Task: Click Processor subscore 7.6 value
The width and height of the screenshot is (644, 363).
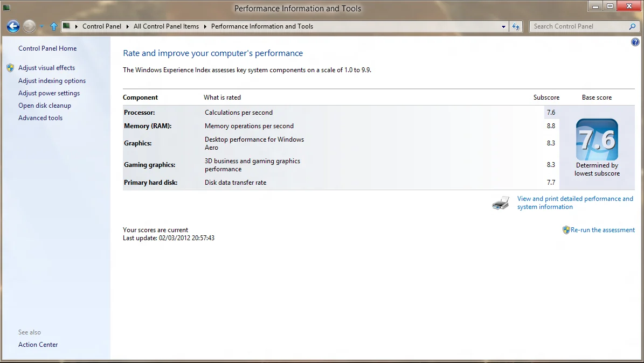Action: 551,113
